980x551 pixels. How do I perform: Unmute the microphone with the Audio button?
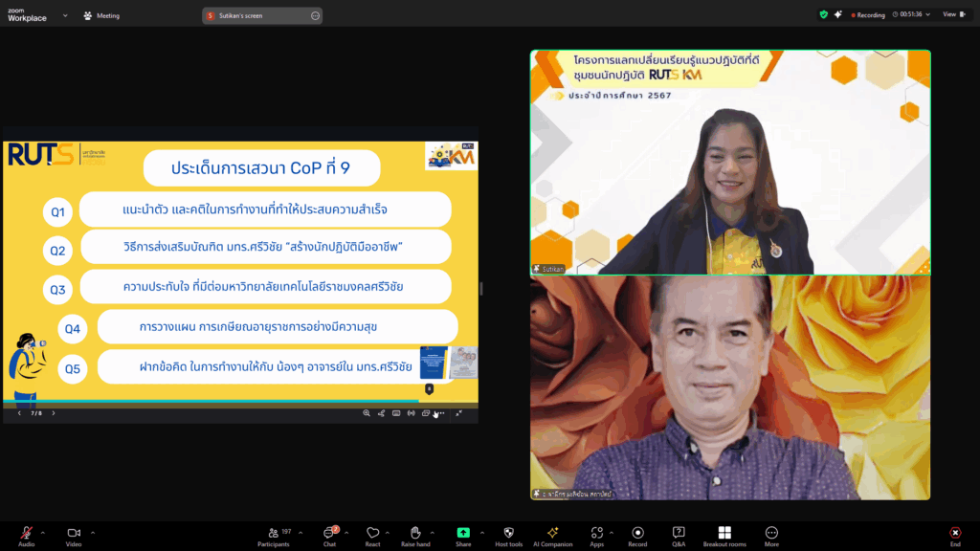pyautogui.click(x=26, y=536)
